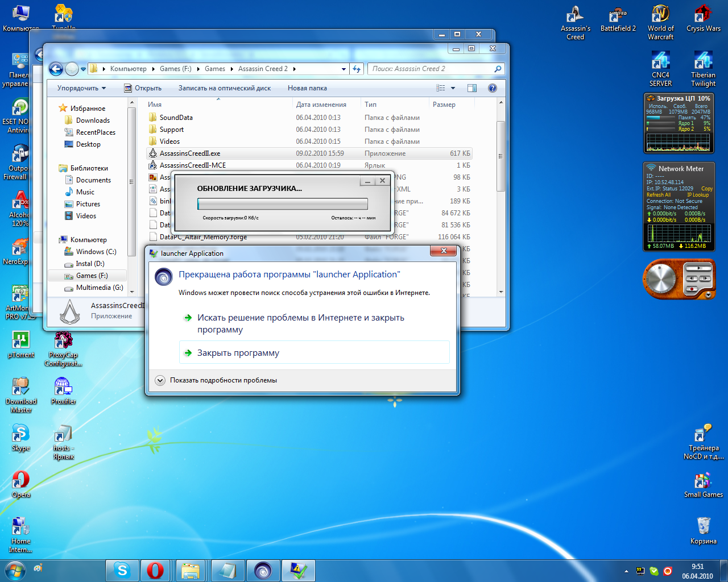
Task: Open Small Games desktop folder
Action: [704, 484]
